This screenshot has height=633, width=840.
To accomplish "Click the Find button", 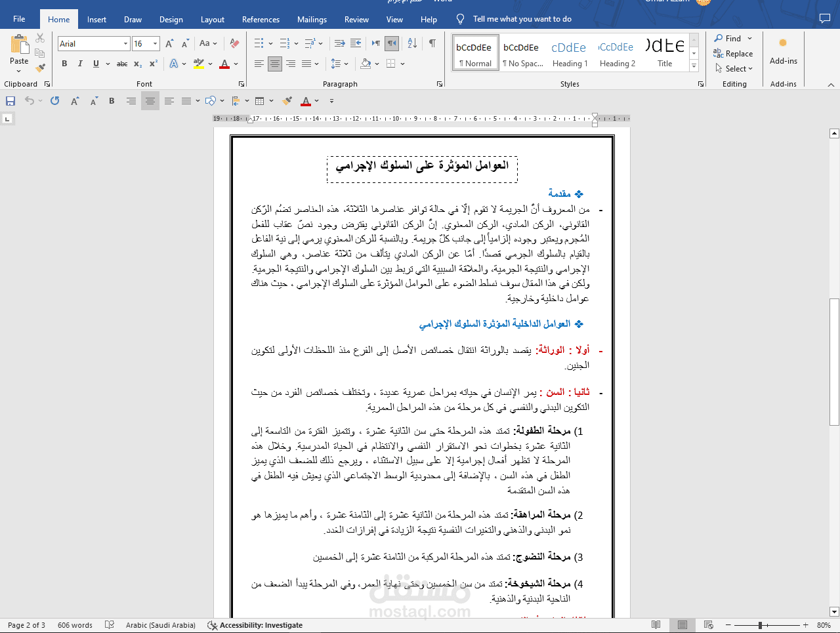I will tap(734, 38).
